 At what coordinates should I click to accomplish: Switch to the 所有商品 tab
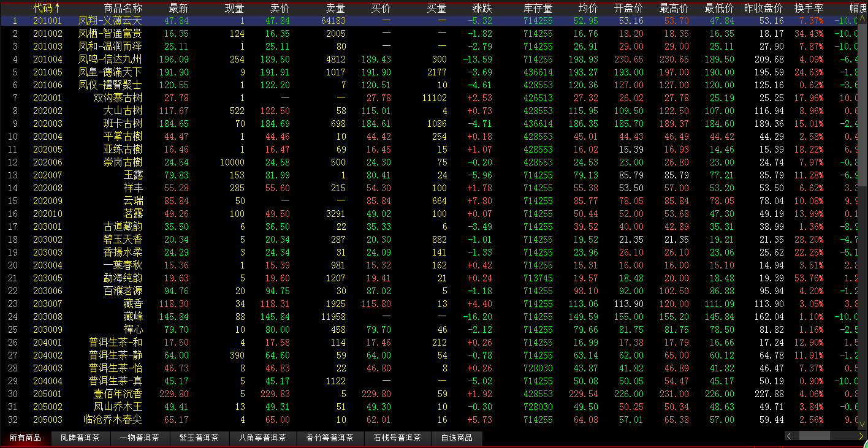coord(25,438)
